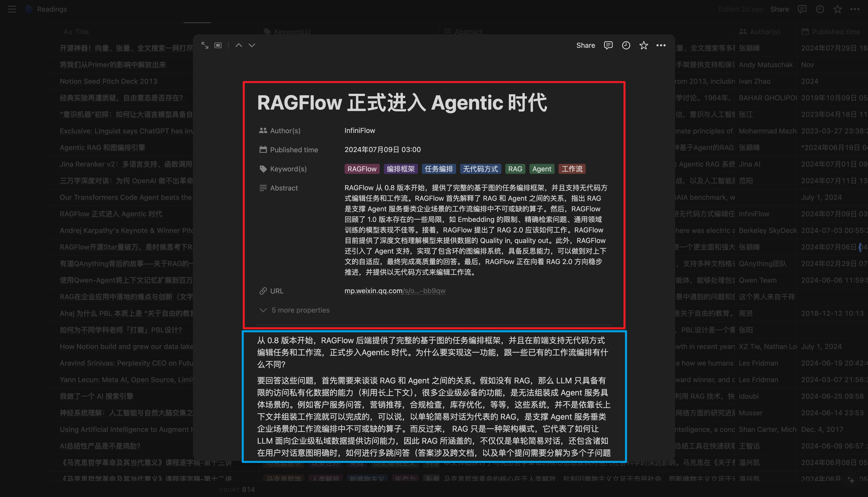Click the Agent keyword tag
This screenshot has height=497, width=868.
click(x=542, y=169)
